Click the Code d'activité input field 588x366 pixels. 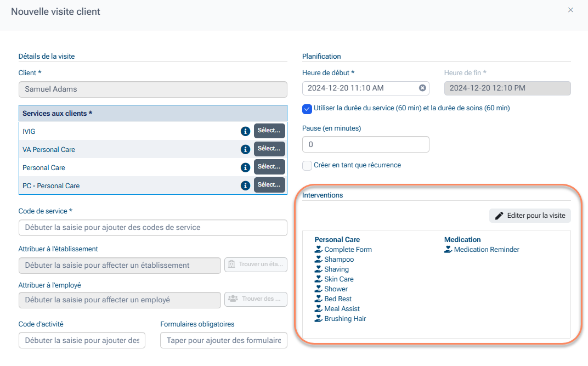(x=82, y=340)
